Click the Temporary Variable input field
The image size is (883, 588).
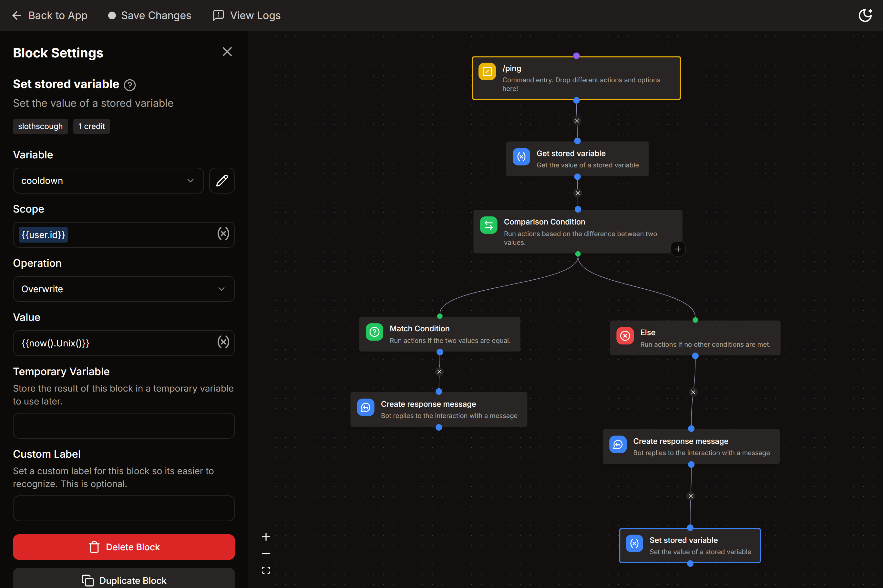[123, 426]
